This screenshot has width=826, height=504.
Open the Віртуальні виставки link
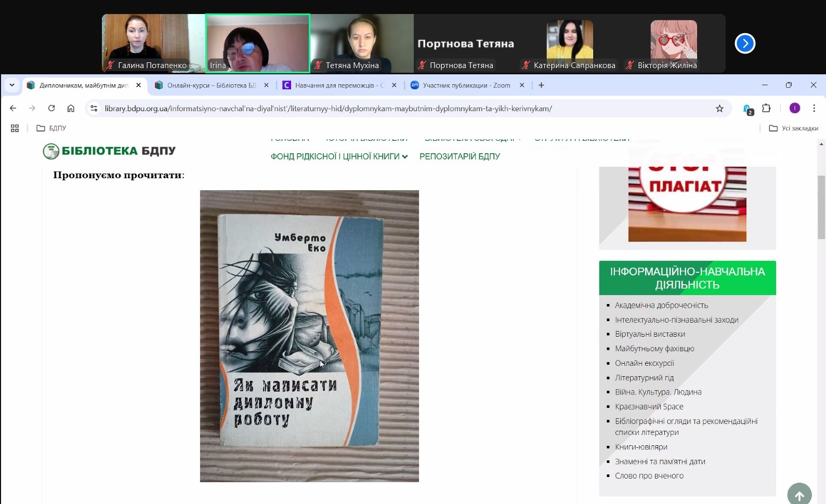(x=650, y=334)
